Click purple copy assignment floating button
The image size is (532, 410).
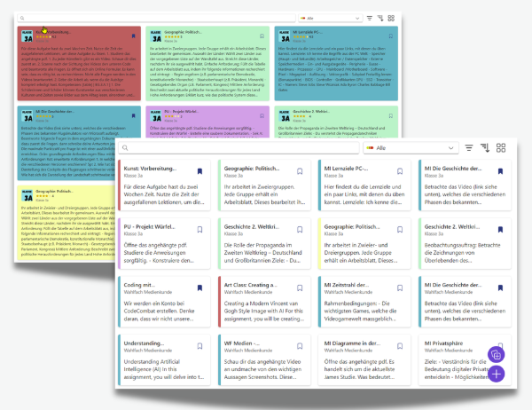(496, 355)
